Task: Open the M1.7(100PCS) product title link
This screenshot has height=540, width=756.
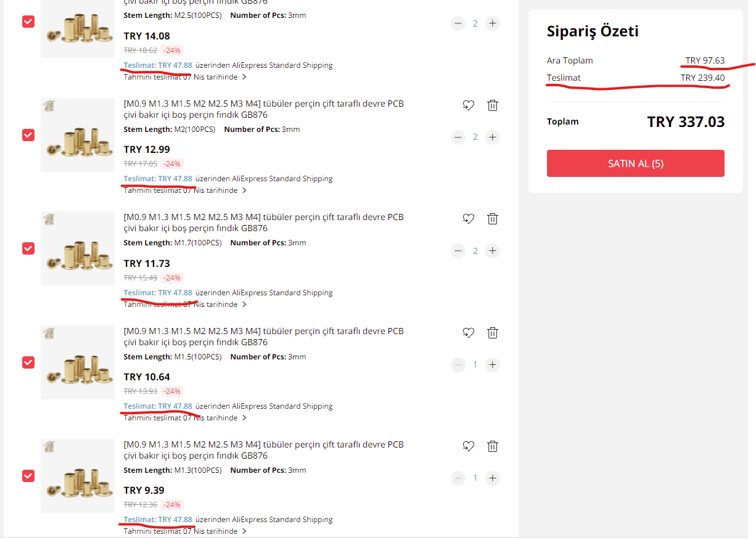Action: [264, 223]
